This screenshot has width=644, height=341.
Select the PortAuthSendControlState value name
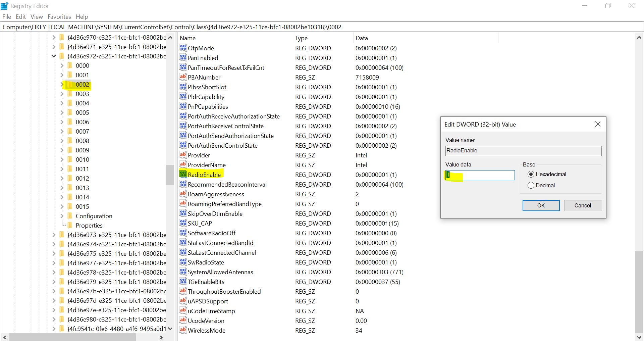pyautogui.click(x=222, y=145)
